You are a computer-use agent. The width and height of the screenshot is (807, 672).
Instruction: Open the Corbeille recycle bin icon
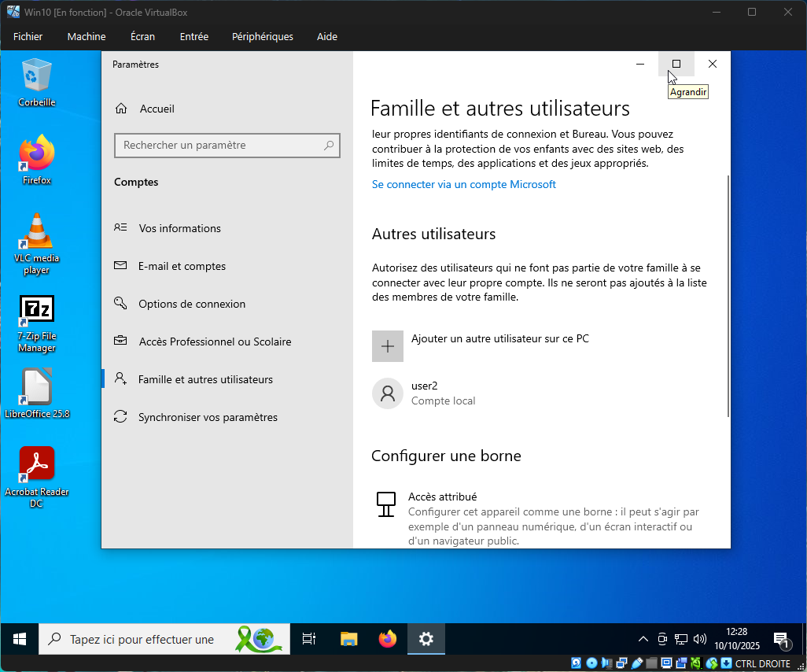(x=37, y=76)
